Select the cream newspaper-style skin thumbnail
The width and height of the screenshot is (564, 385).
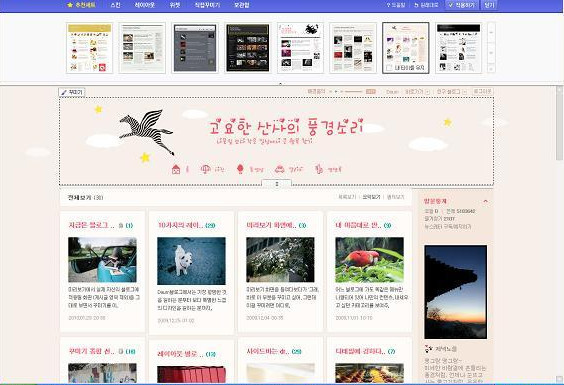coord(353,47)
